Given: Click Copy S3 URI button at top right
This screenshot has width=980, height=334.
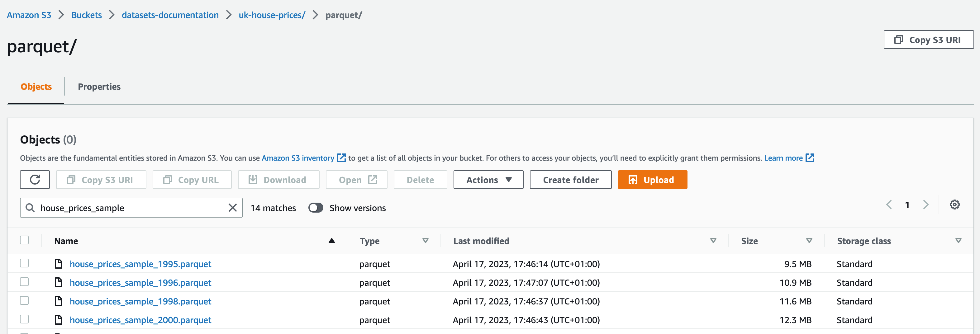Looking at the screenshot, I should (928, 40).
